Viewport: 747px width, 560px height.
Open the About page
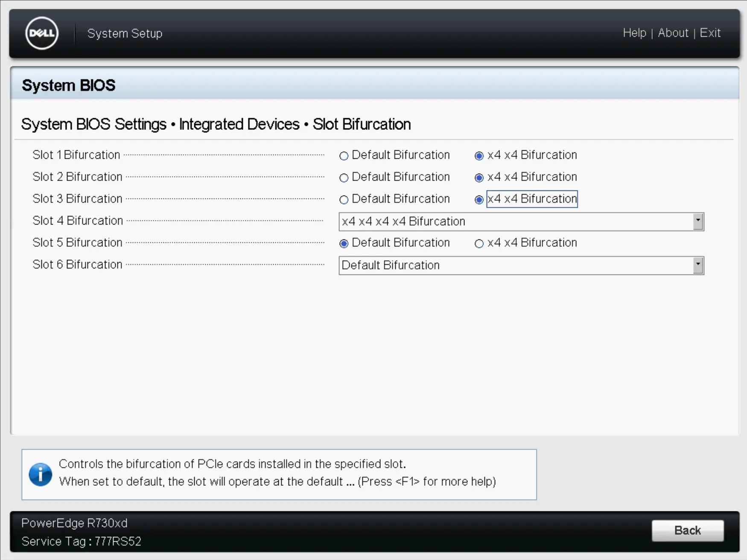click(x=673, y=33)
